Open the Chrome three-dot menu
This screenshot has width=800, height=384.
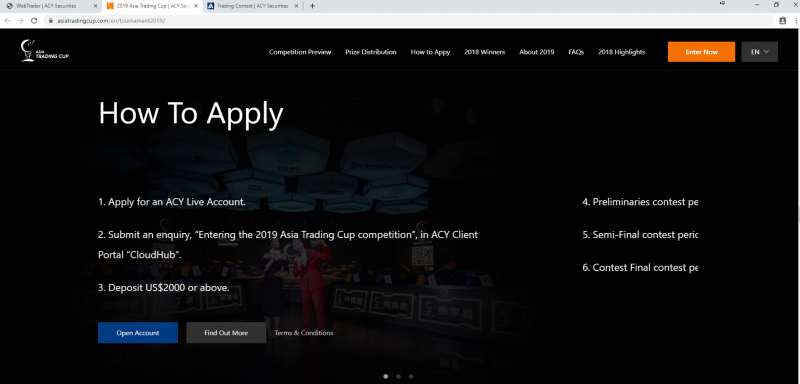[x=796, y=21]
